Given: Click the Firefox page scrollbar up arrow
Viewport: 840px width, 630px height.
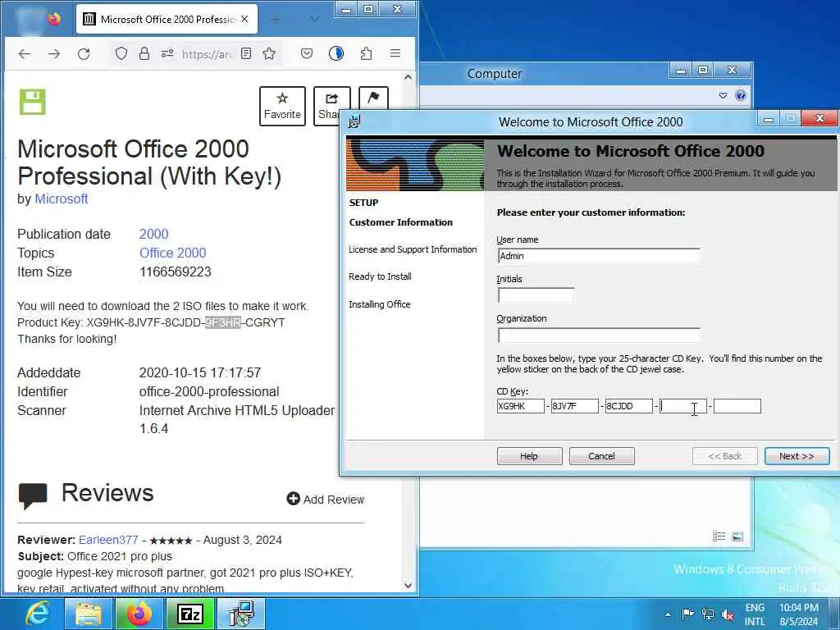Looking at the screenshot, I should (x=408, y=78).
